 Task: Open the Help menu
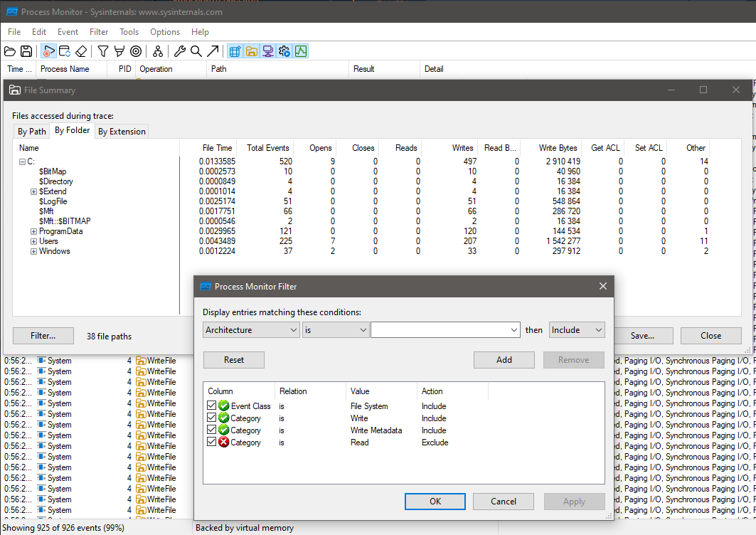(200, 32)
